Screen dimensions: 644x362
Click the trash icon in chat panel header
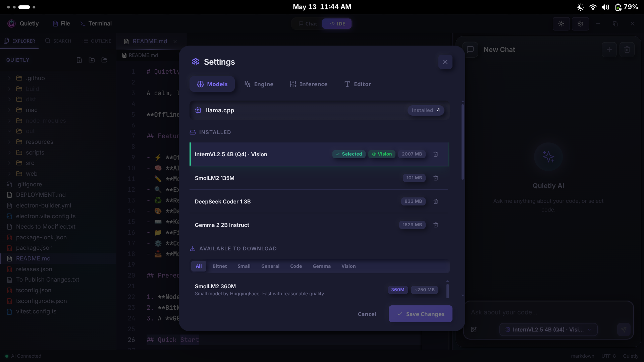627,50
